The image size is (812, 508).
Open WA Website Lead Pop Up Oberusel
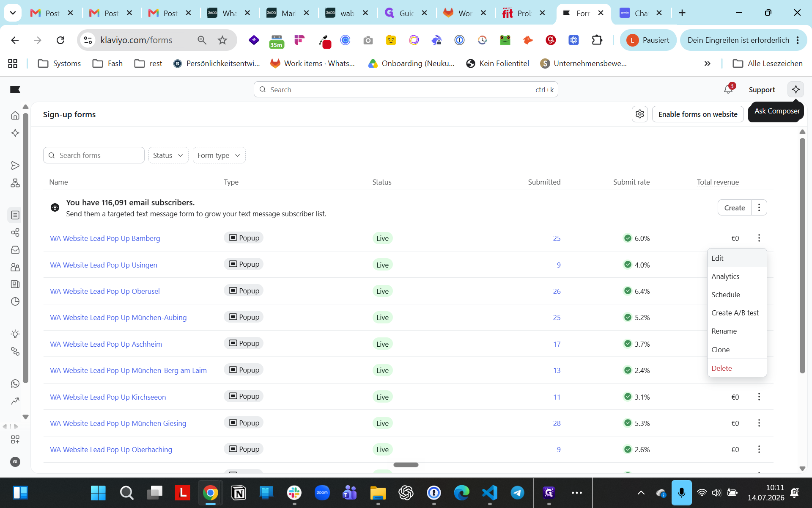tap(105, 291)
